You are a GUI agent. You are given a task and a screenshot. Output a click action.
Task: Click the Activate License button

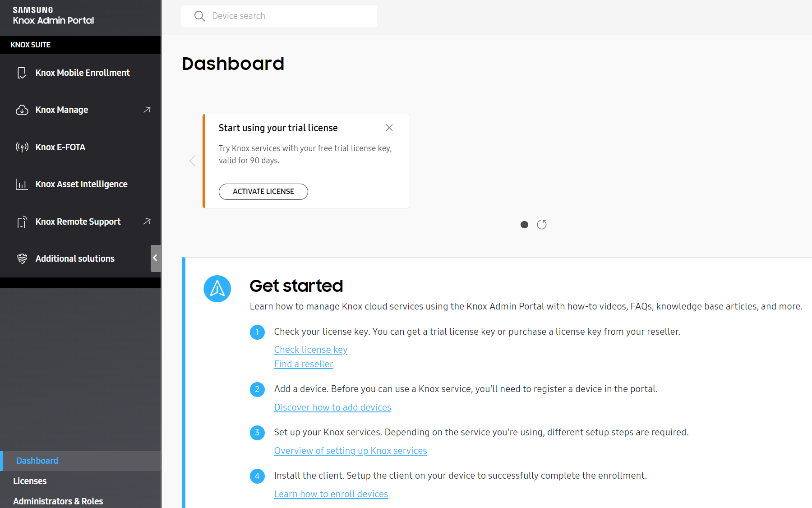click(263, 191)
